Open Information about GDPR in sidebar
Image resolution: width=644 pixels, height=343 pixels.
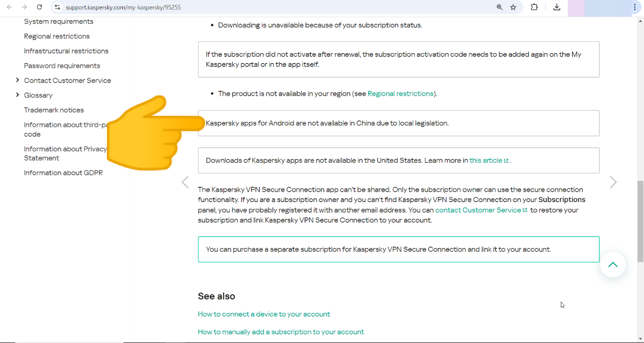[x=63, y=173]
